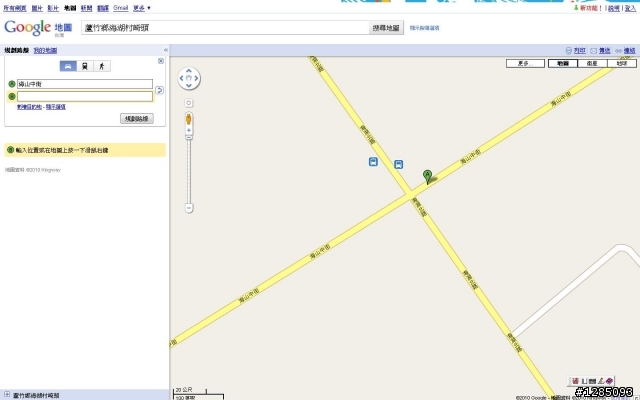This screenshot has width=640, height=400.
Task: Click the small circle button below the pan control
Action: [189, 103]
